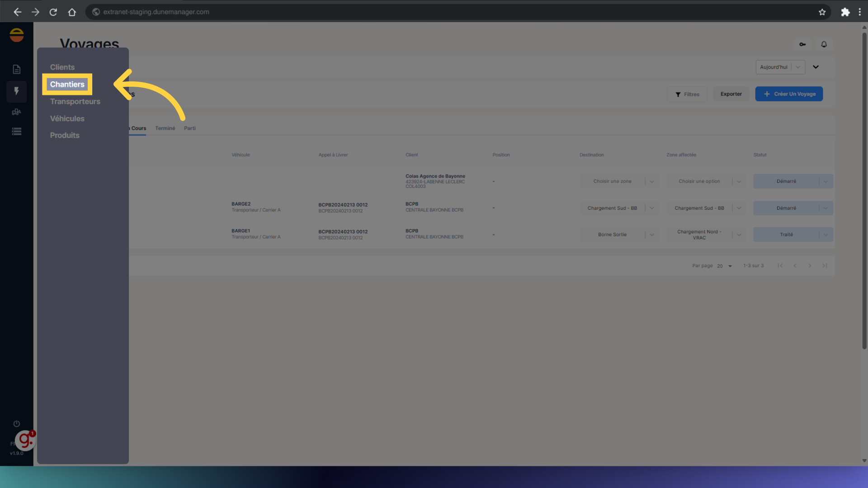Reload the page in browser
This screenshot has height=488, width=868.
click(53, 12)
